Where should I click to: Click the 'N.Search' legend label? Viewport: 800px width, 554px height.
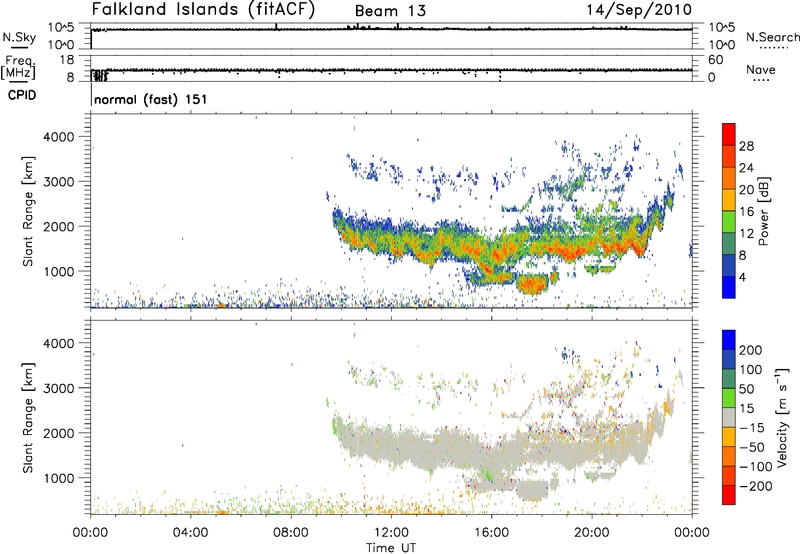pyautogui.click(x=772, y=37)
